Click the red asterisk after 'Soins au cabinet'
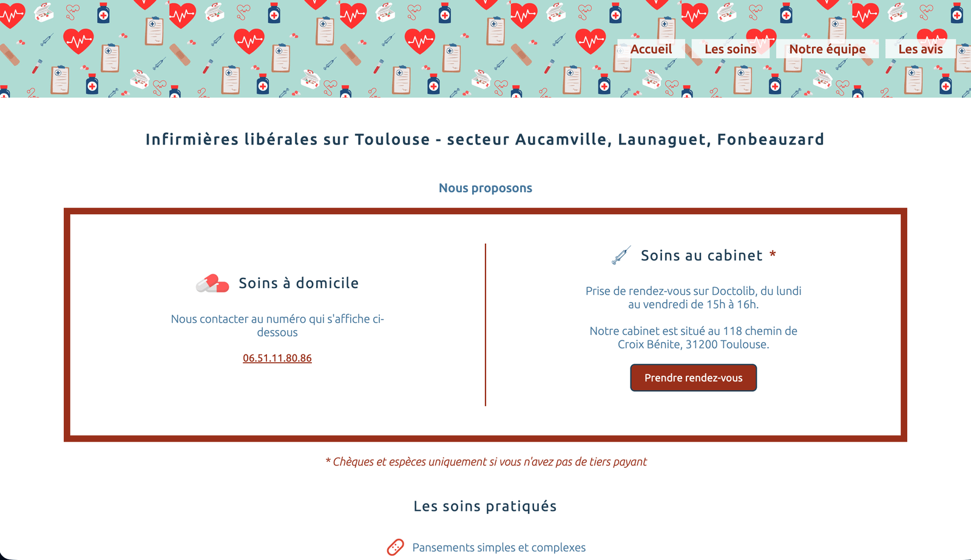This screenshot has height=560, width=971. tap(773, 255)
